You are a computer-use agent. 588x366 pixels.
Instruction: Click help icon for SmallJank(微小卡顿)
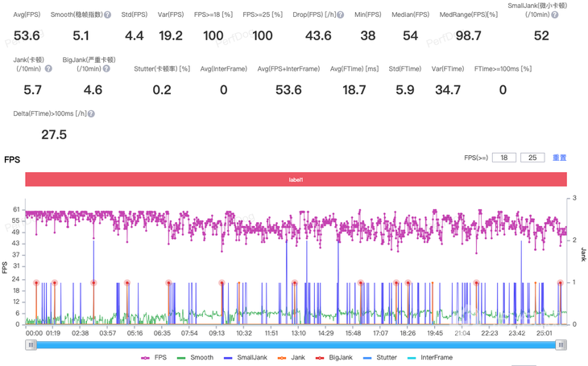[554, 15]
